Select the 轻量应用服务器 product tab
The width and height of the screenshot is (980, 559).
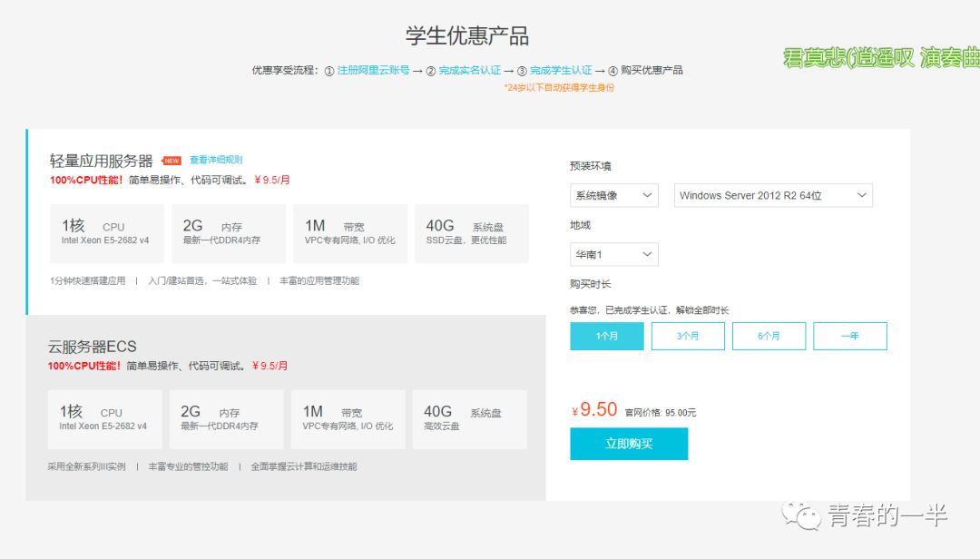pyautogui.click(x=286, y=221)
